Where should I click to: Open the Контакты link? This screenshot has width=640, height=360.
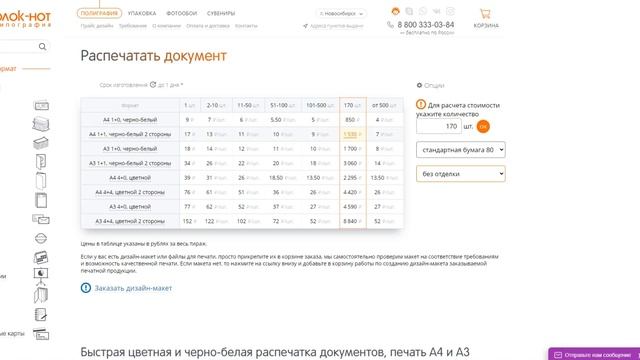pyautogui.click(x=246, y=26)
